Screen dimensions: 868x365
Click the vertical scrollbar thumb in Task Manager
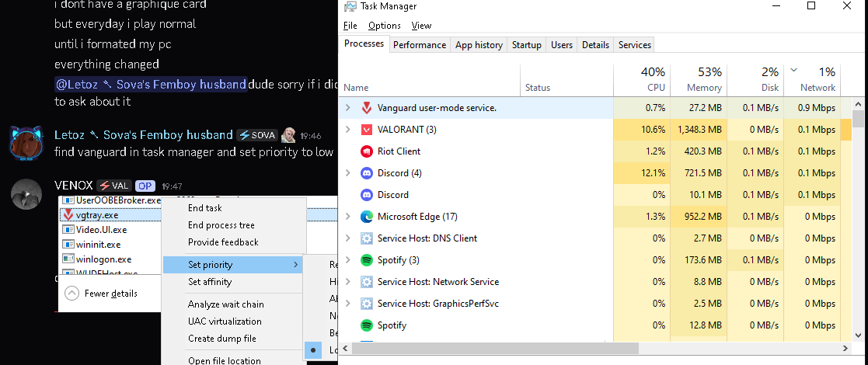coord(858,118)
